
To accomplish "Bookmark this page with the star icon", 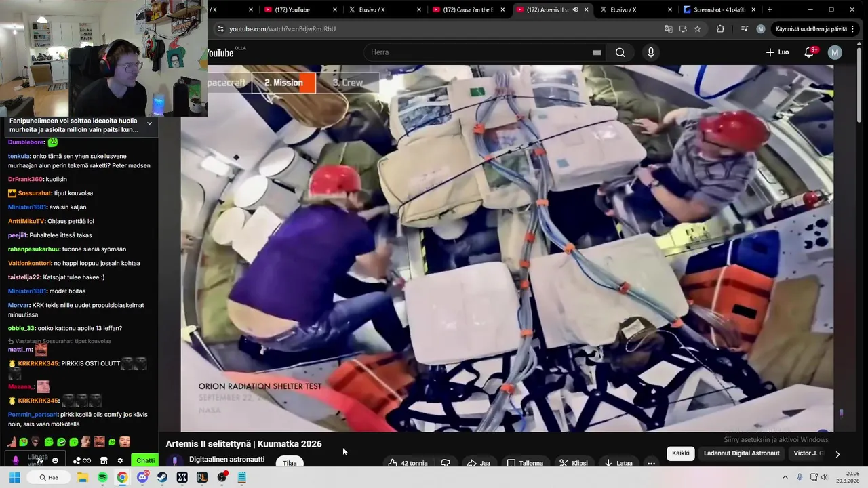I will pyautogui.click(x=697, y=29).
